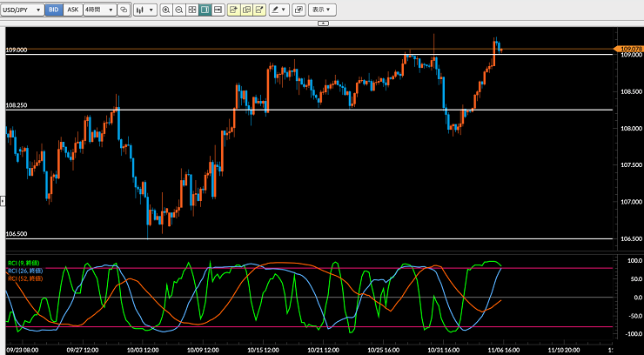Click the 10/15 12:00 time axis label

pyautogui.click(x=265, y=350)
